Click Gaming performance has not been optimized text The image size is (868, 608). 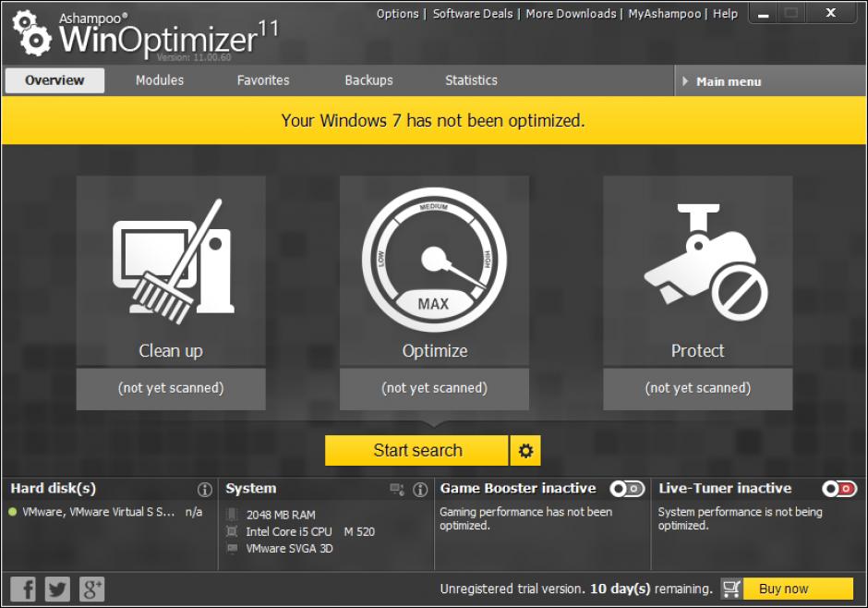click(x=525, y=519)
